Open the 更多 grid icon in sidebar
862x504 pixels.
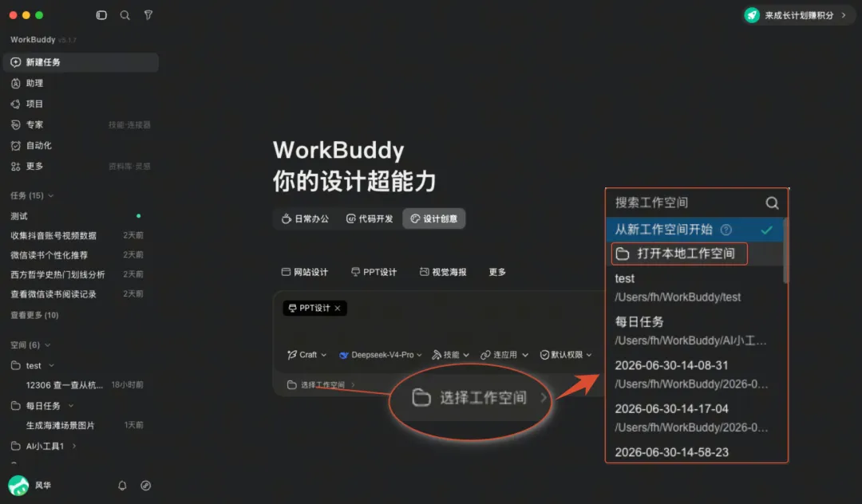pos(15,167)
